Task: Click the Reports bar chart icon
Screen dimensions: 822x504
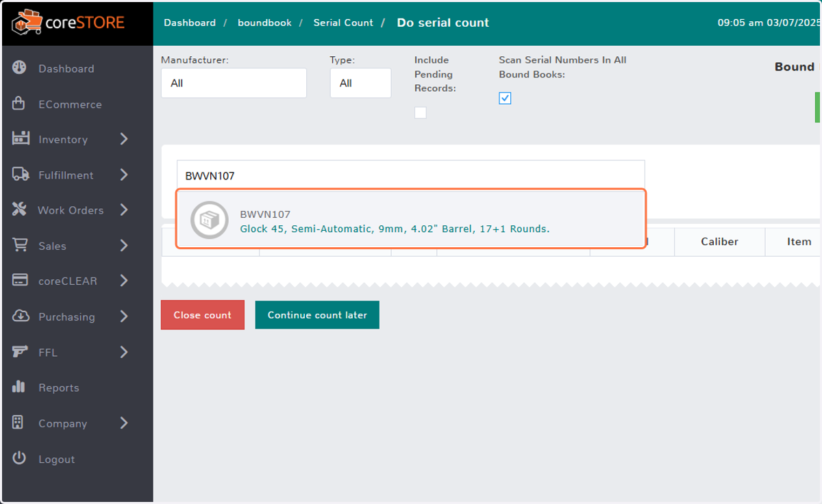Action: [19, 387]
